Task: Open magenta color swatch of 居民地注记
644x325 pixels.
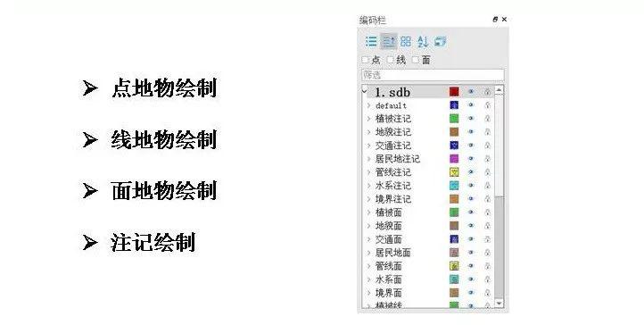Action: pos(454,159)
